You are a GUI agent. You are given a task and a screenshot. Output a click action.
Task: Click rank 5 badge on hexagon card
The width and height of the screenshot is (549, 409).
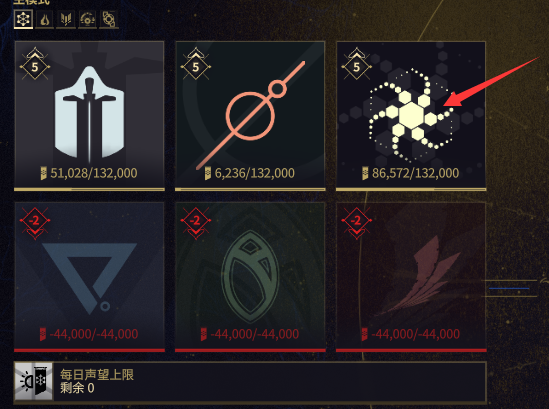[x=356, y=64]
